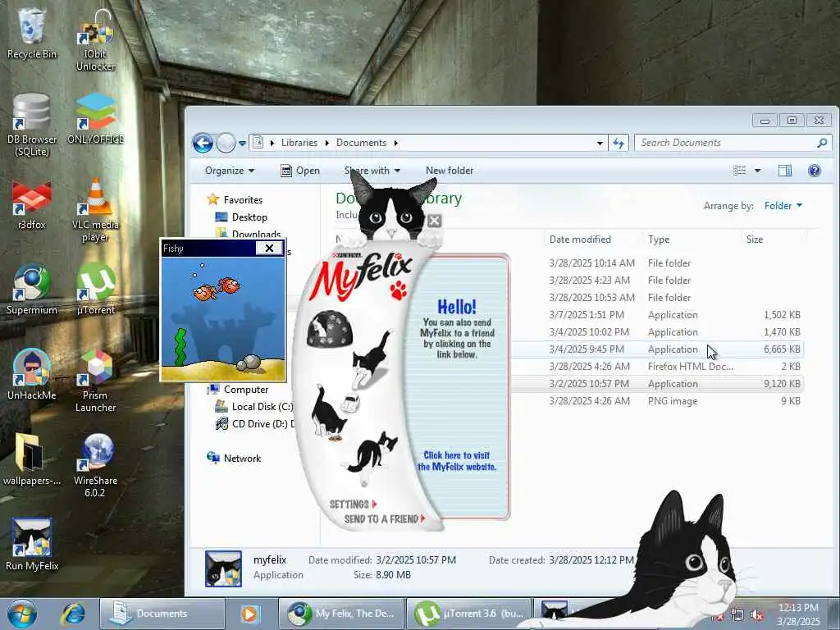This screenshot has height=630, width=840.
Task: Open DB Browser (SQLite) shortcut
Action: point(32,125)
